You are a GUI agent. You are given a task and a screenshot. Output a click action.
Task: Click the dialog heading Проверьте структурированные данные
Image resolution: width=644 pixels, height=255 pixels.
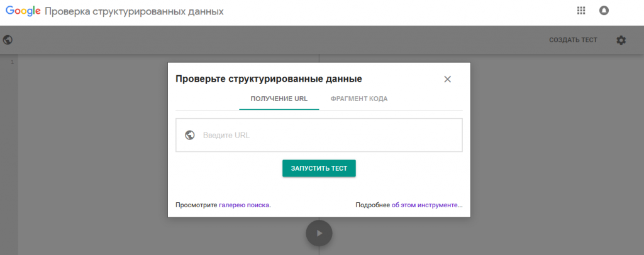(x=269, y=79)
